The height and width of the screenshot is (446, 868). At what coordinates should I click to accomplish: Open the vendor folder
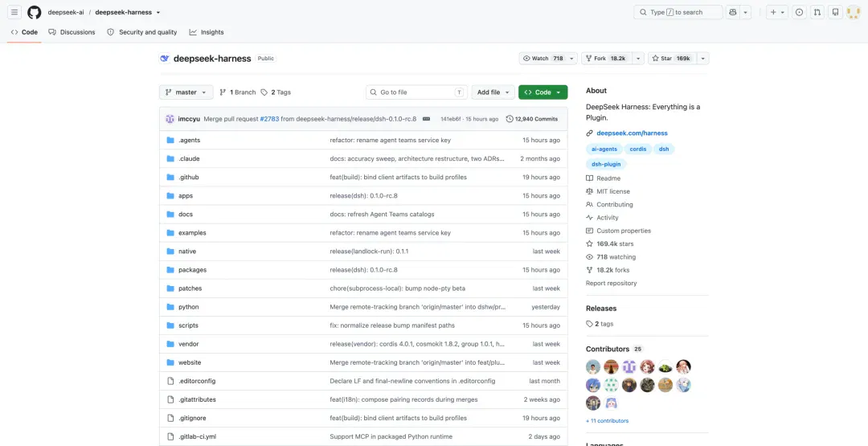(x=188, y=344)
